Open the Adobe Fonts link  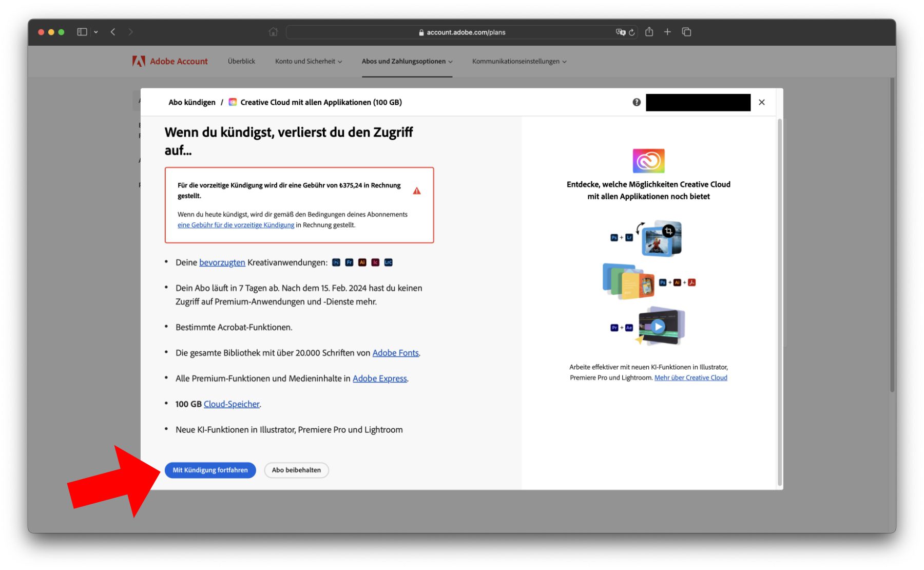(x=395, y=353)
